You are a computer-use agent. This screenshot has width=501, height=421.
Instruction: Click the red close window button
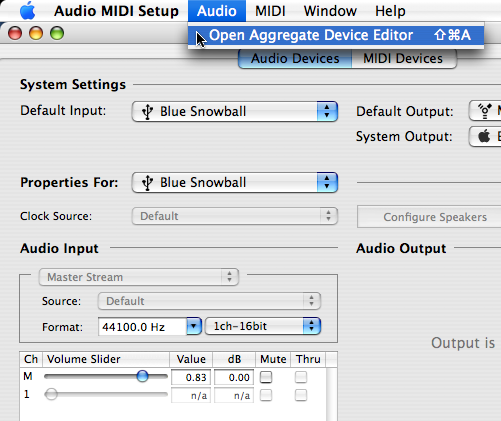15,33
